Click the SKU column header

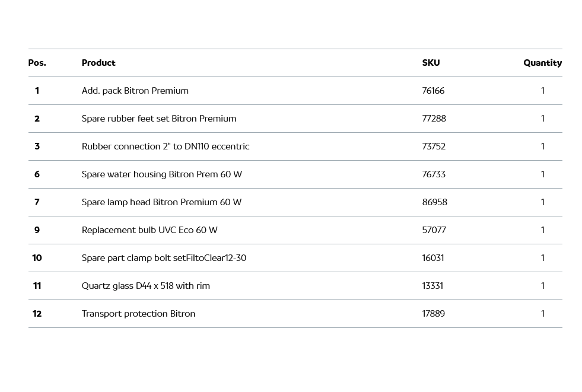click(x=431, y=63)
